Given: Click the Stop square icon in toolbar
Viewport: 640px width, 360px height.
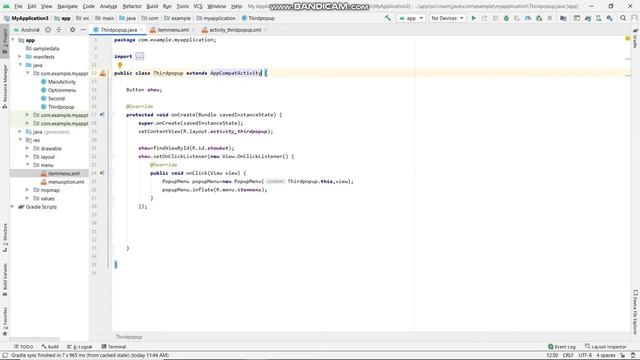Looking at the screenshot, I should pyautogui.click(x=550, y=18).
